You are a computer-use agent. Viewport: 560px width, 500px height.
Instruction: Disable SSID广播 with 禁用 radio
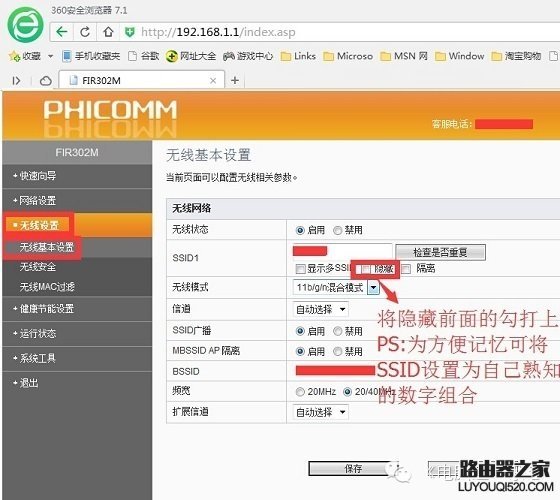tap(338, 331)
